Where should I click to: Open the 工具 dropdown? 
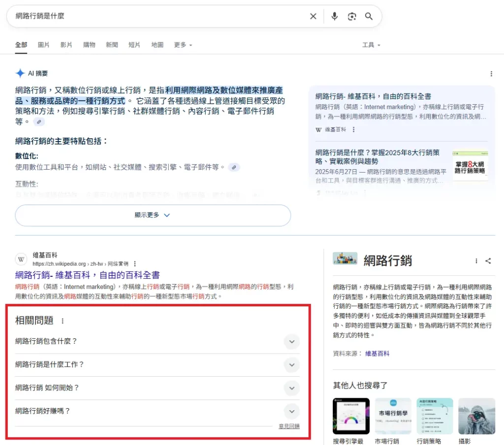pyautogui.click(x=371, y=45)
